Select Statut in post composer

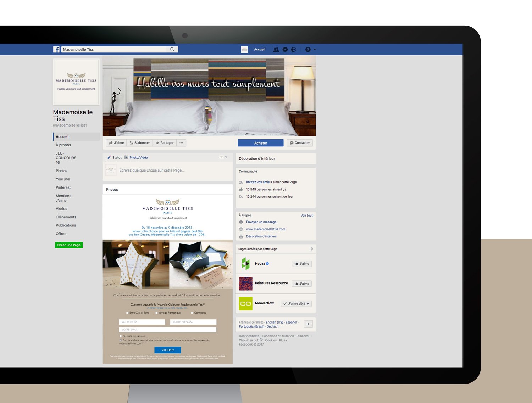point(115,158)
